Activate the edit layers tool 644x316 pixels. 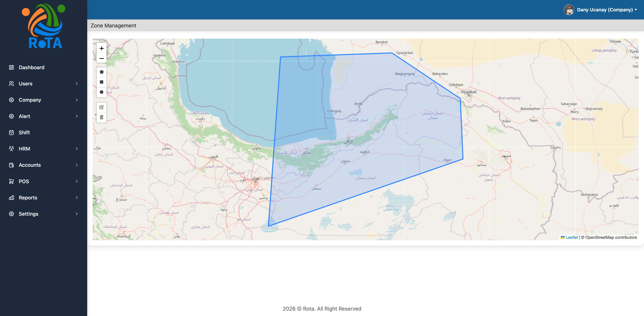(102, 107)
